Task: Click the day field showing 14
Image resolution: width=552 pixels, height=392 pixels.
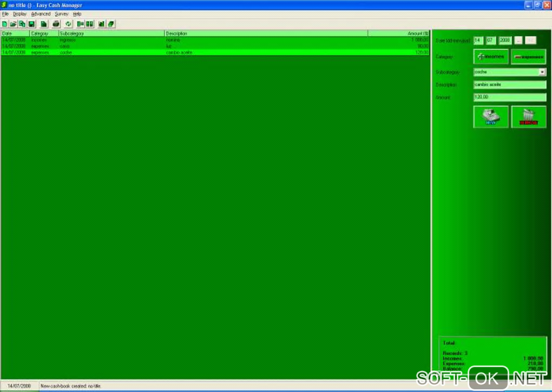Action: click(x=478, y=40)
